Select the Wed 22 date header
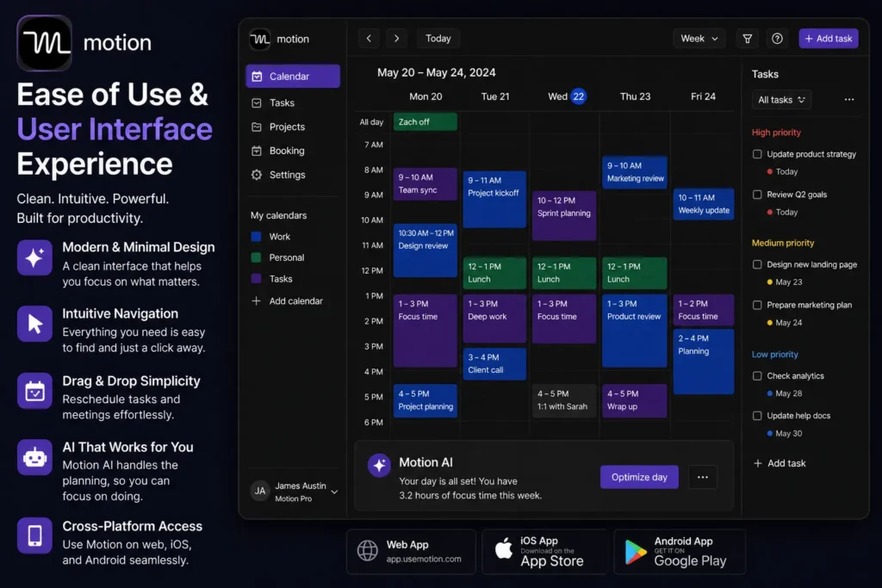Viewport: 882px width, 588px height. coord(567,96)
